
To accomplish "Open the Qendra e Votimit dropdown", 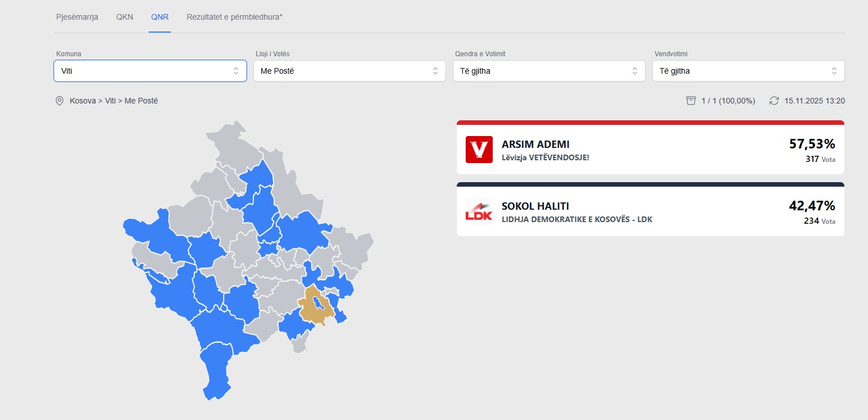I will point(549,71).
